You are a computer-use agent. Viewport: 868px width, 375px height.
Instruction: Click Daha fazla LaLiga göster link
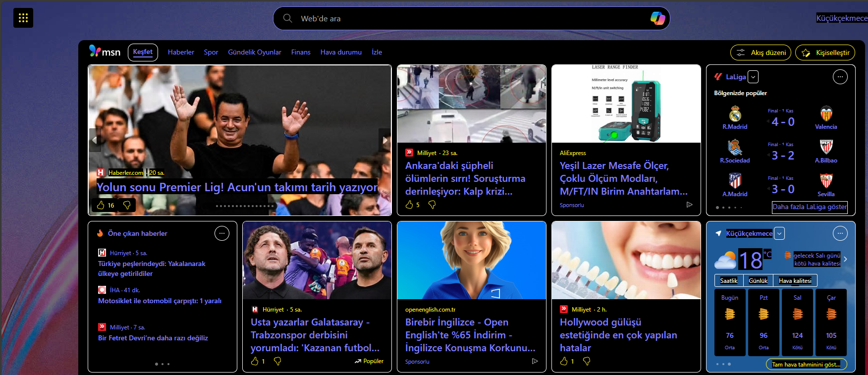point(810,207)
